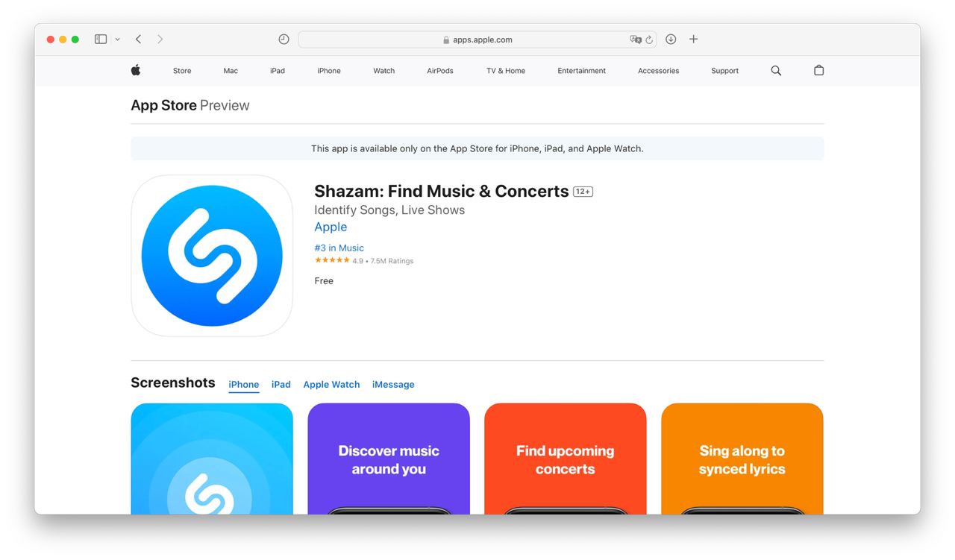Go back to the previous page

pos(139,40)
